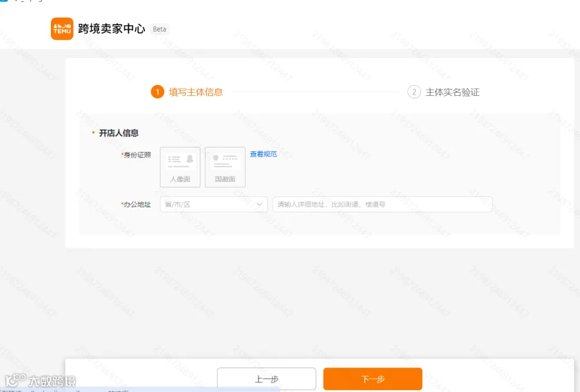
Task: Open 查看规范 link
Action: [264, 154]
